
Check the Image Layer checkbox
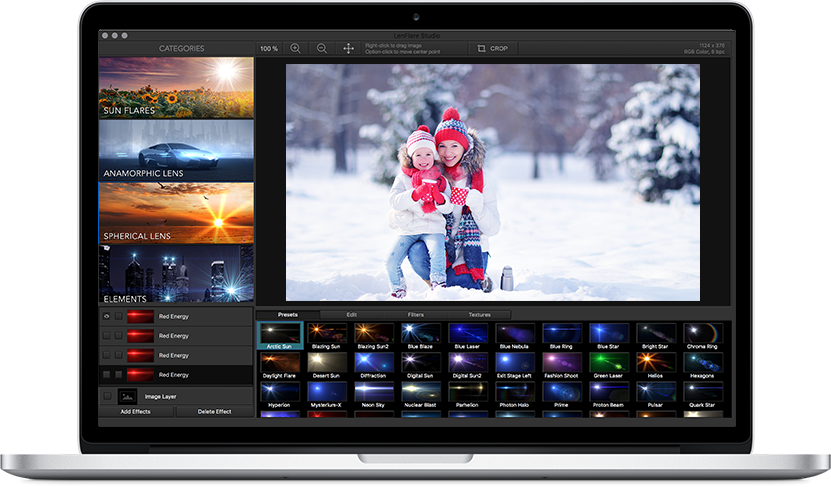tap(106, 396)
